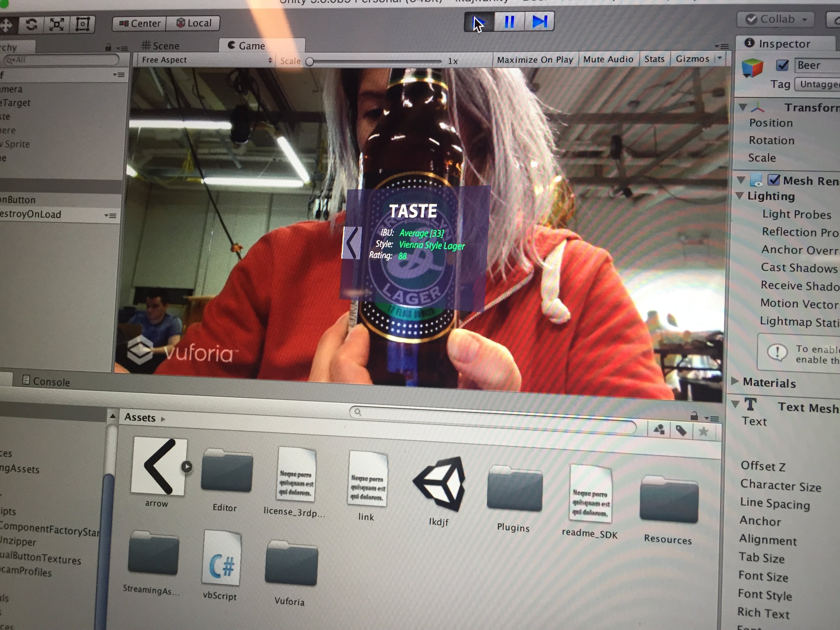840x630 pixels.
Task: Open the Collab dropdown
Action: tap(776, 19)
